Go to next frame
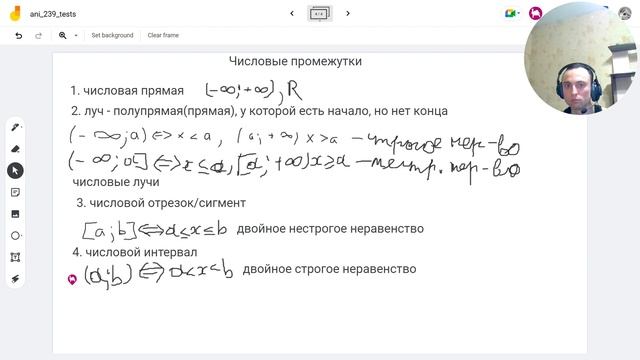This screenshot has width=640, height=360. [x=348, y=13]
